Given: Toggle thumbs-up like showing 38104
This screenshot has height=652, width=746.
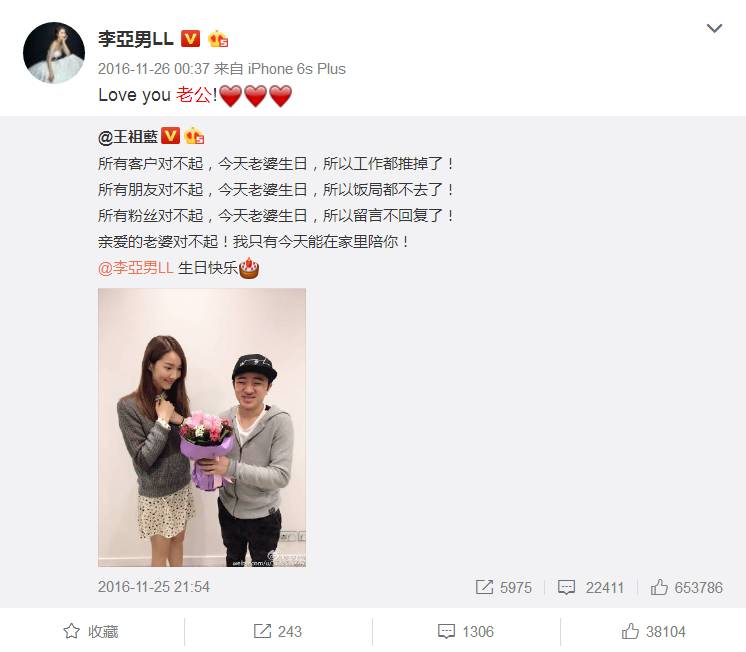Looking at the screenshot, I should tap(653, 632).
